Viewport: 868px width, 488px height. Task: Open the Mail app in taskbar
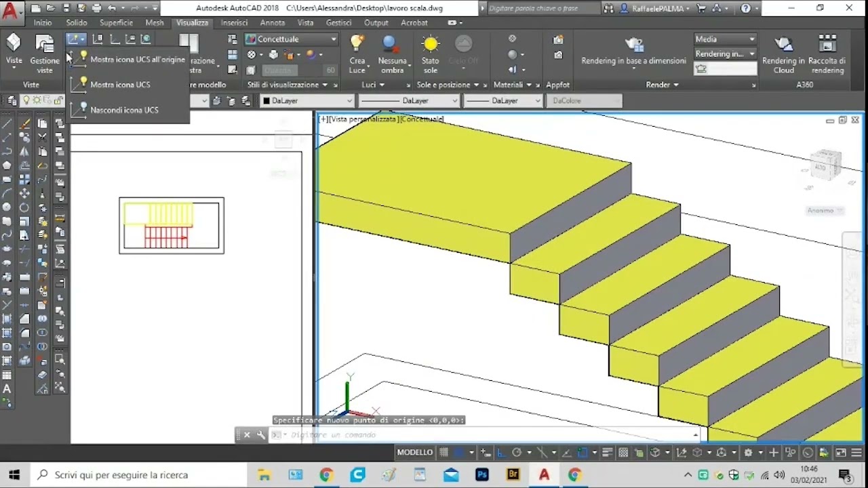point(451,474)
